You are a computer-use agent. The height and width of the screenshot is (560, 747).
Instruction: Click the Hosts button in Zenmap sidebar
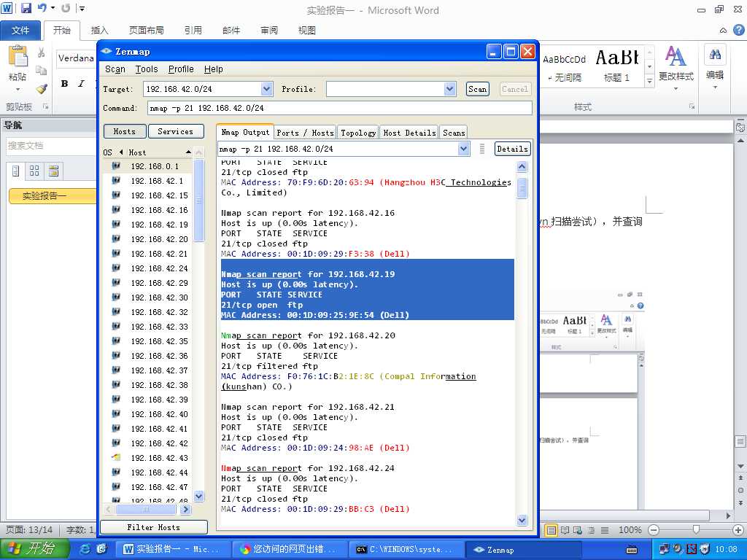point(124,131)
